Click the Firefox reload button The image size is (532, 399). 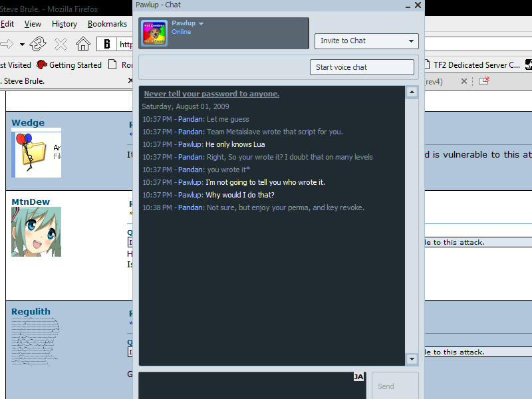point(39,45)
